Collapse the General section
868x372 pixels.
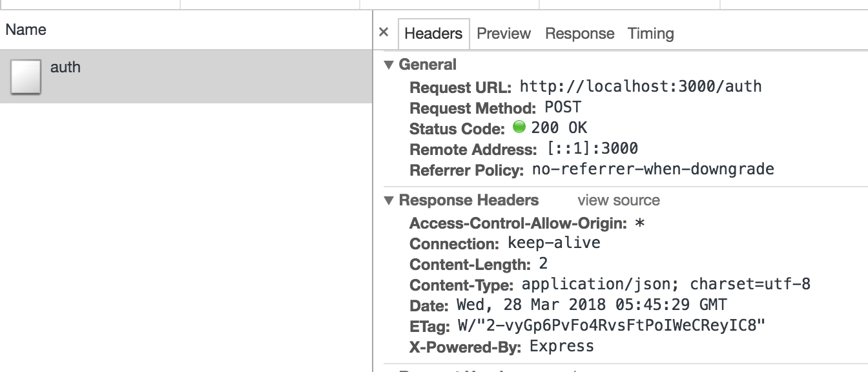388,65
